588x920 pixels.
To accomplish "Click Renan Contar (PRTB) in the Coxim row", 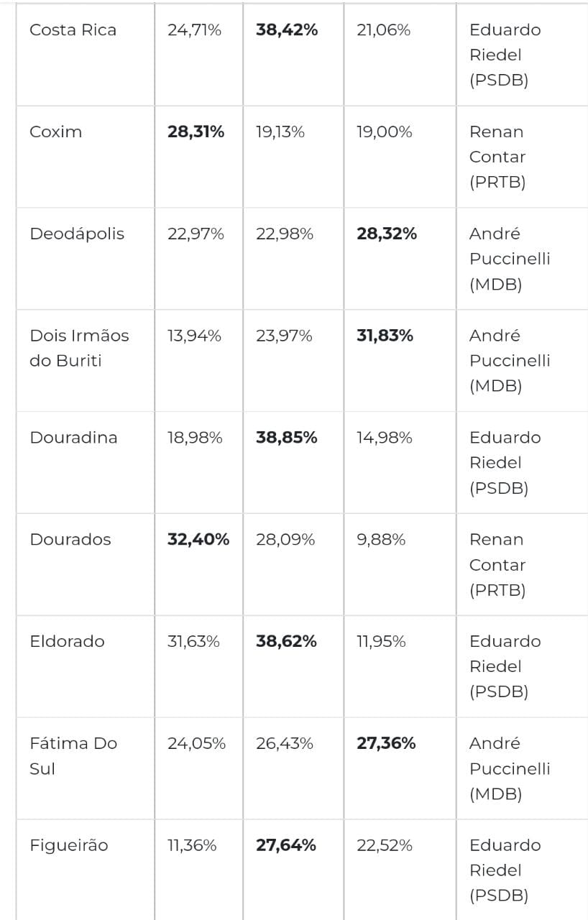I will pos(497,157).
